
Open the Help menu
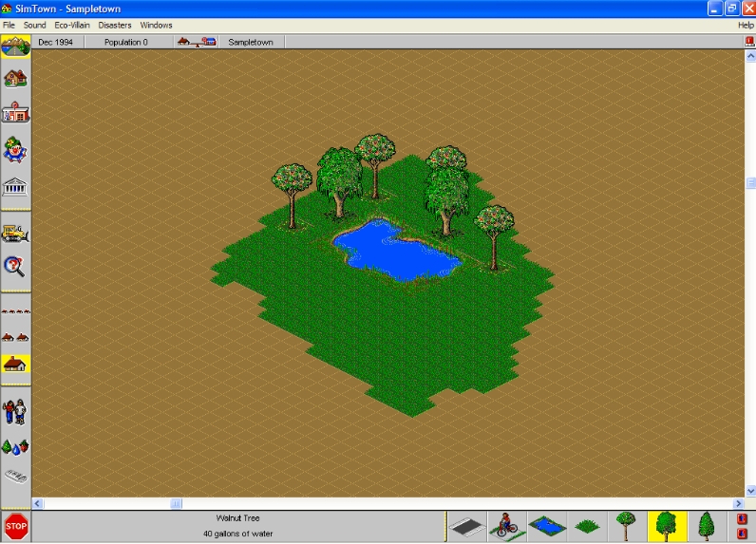pyautogui.click(x=746, y=25)
